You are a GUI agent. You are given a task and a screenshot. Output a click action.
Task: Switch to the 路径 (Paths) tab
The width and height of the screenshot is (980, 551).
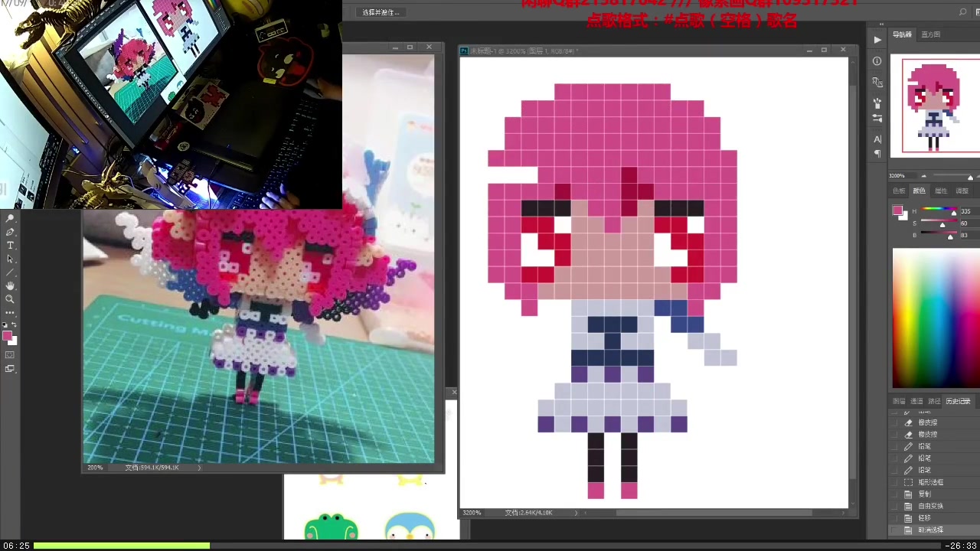click(934, 401)
